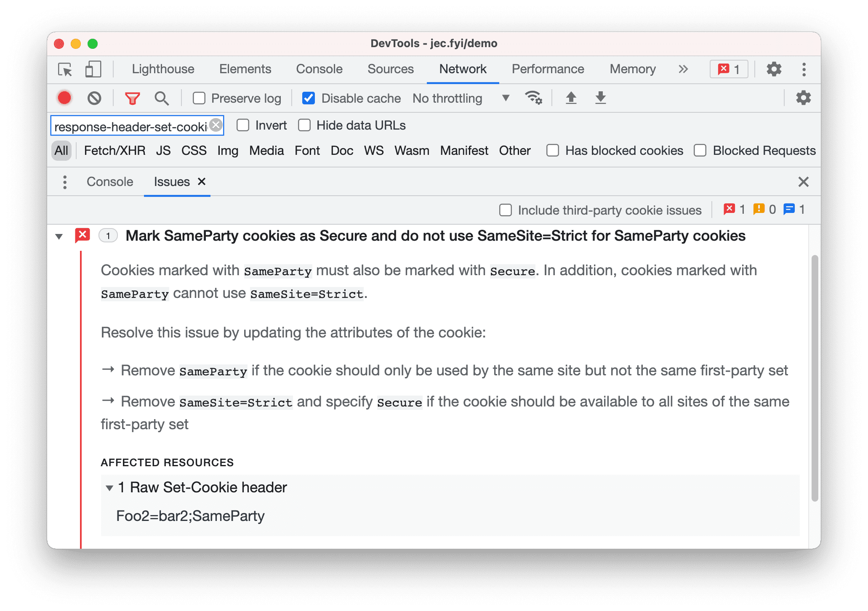Click the download throttling arrow icon
868x611 pixels.
[x=600, y=98]
